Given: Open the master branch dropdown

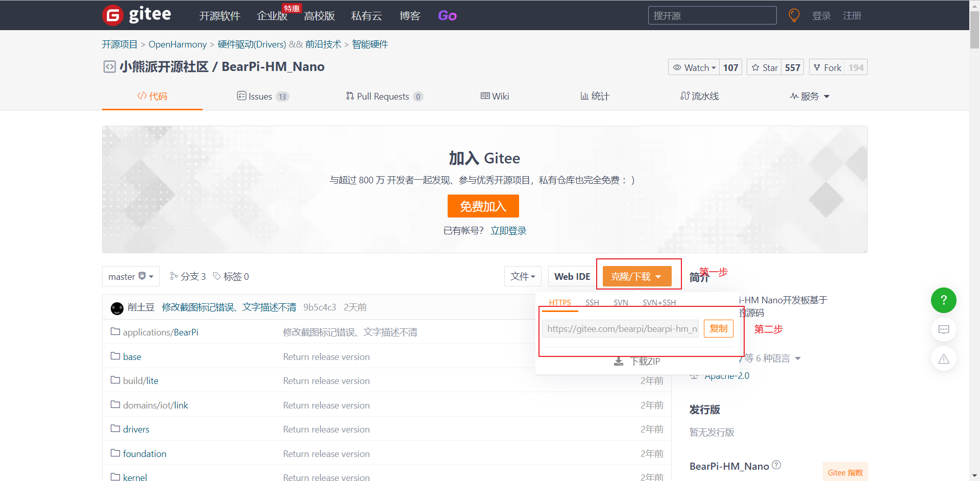Looking at the screenshot, I should (x=131, y=276).
